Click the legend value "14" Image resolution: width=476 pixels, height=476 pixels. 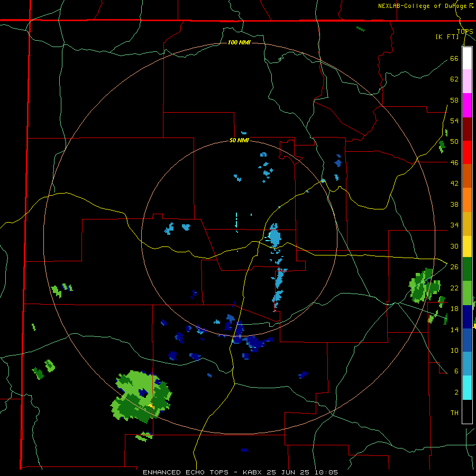454,329
